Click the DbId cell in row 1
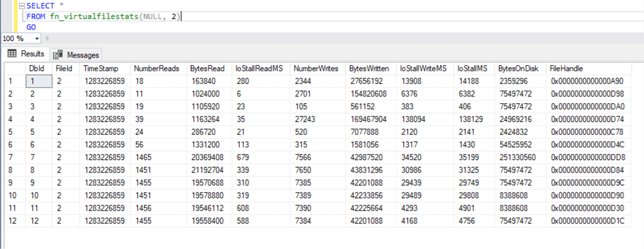 (39, 81)
